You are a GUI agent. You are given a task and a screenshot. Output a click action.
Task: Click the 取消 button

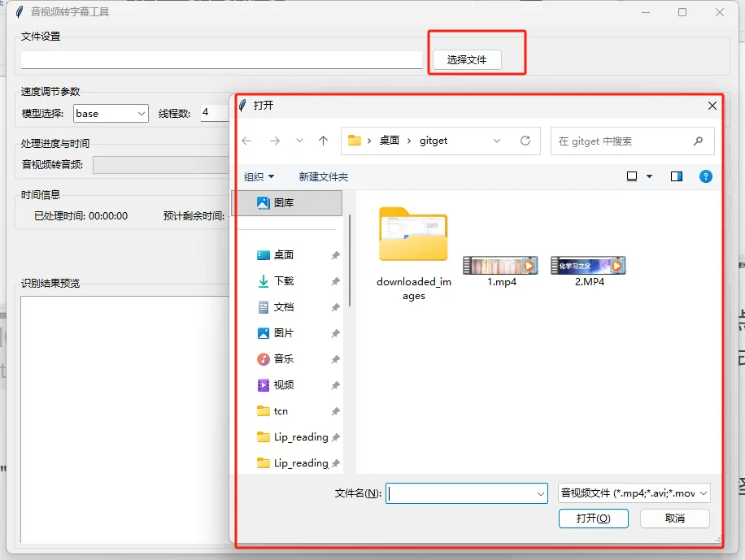(675, 519)
